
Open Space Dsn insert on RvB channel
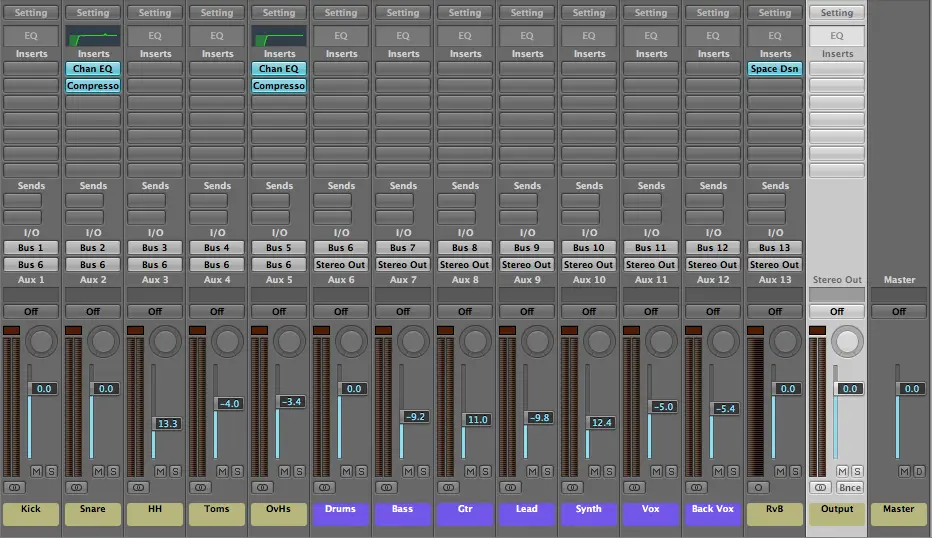click(775, 69)
